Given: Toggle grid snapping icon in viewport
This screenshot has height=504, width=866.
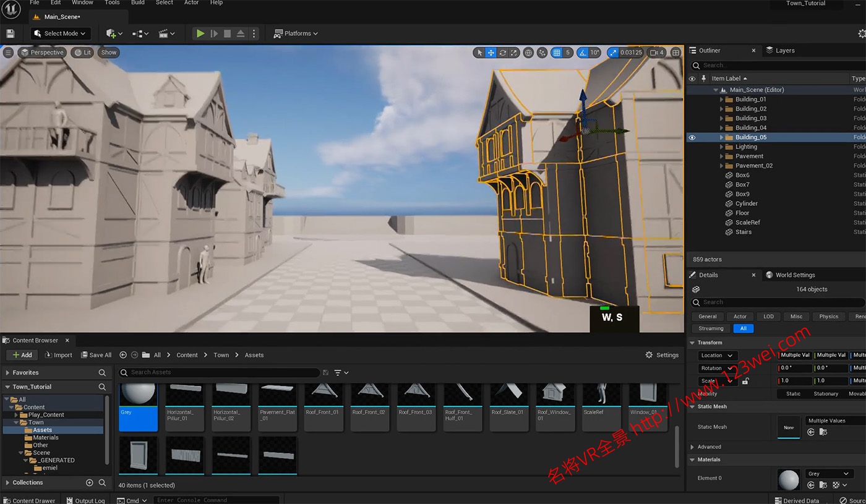Looking at the screenshot, I should (x=557, y=53).
